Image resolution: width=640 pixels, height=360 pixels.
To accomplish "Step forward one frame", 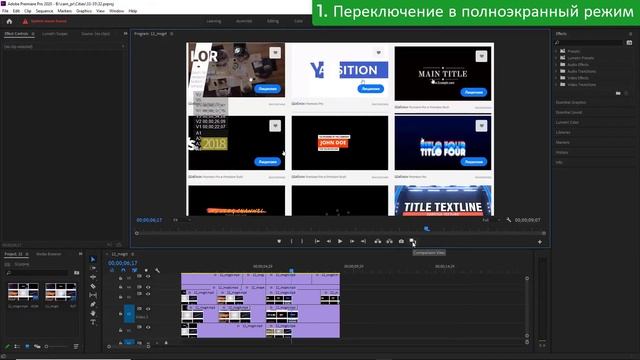I will [x=352, y=242].
